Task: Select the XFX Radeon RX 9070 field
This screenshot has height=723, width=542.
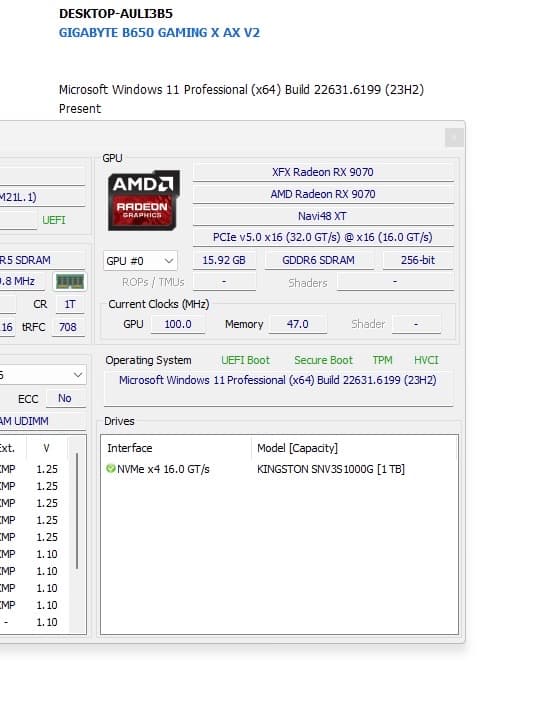Action: (x=323, y=172)
